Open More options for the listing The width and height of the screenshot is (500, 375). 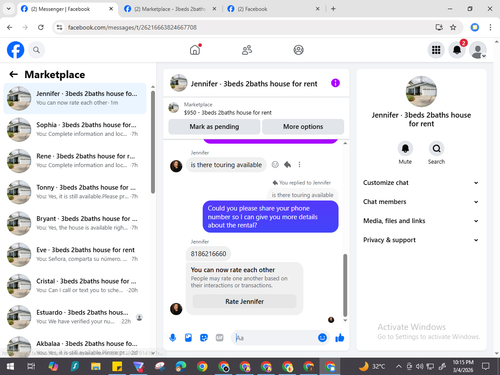coord(303,127)
